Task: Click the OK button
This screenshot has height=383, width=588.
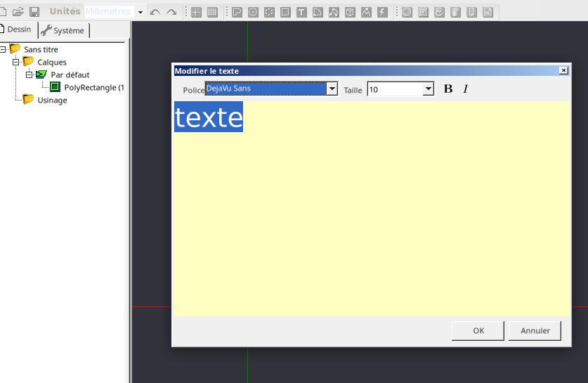Action: click(x=478, y=330)
